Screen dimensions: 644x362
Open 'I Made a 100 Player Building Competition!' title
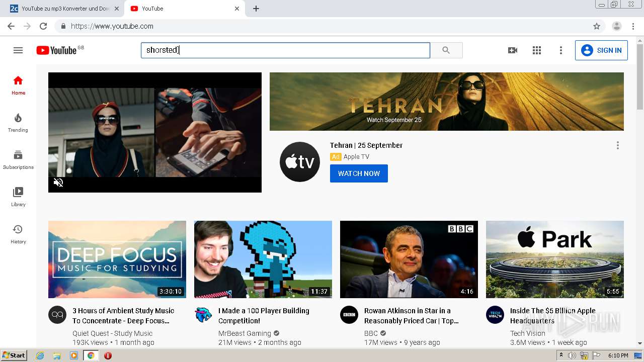[x=264, y=316]
